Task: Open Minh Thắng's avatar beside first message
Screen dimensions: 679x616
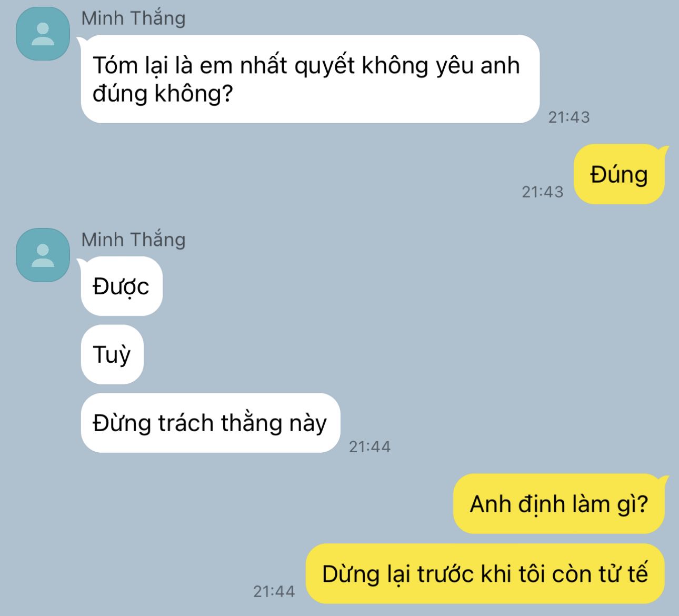Action: (x=43, y=34)
